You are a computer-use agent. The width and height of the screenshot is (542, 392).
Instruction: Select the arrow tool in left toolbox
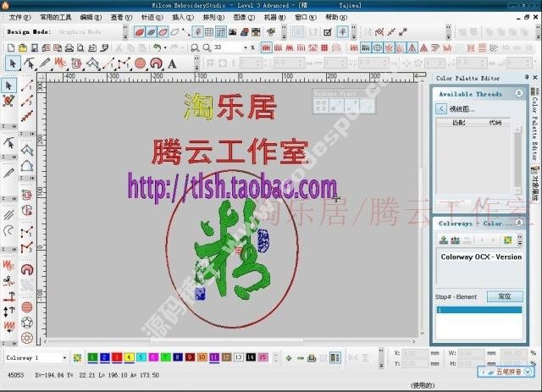[x=9, y=86]
